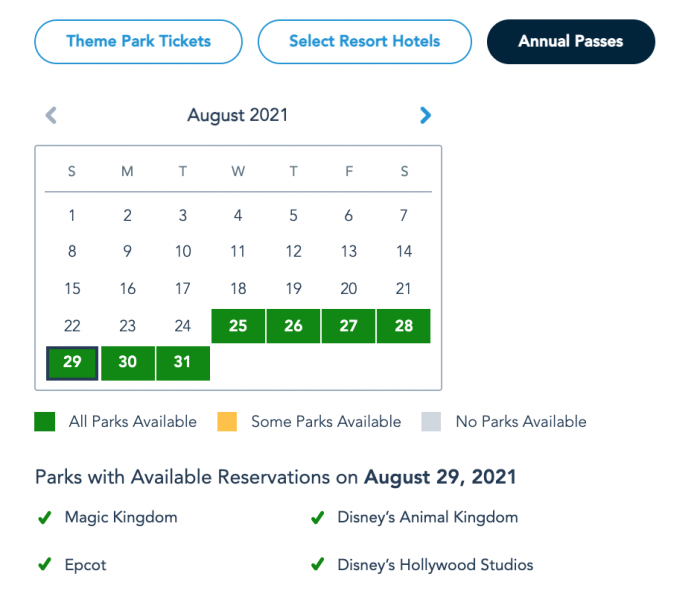Image resolution: width=700 pixels, height=600 pixels.
Task: Click Disney's Animal Kingdom checkmark
Action: [x=317, y=518]
